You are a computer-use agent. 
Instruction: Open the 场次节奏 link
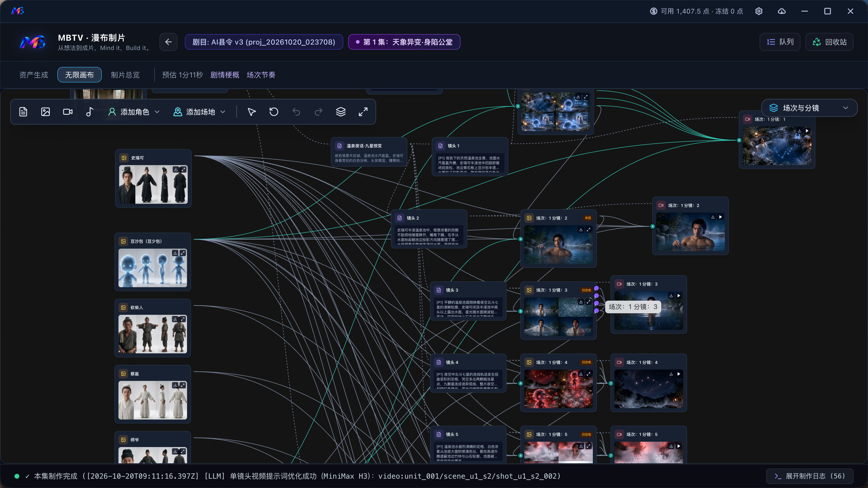coord(261,75)
